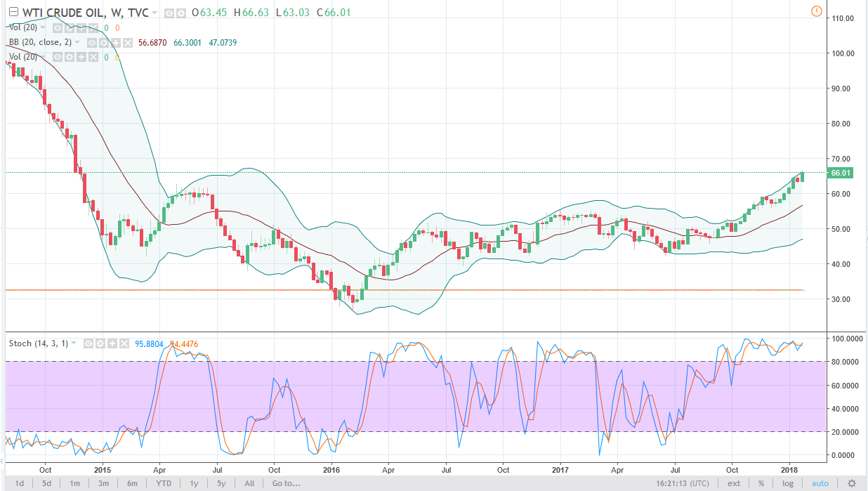Hide the WTI Crude Oil main series
868x491 pixels.
[171, 13]
